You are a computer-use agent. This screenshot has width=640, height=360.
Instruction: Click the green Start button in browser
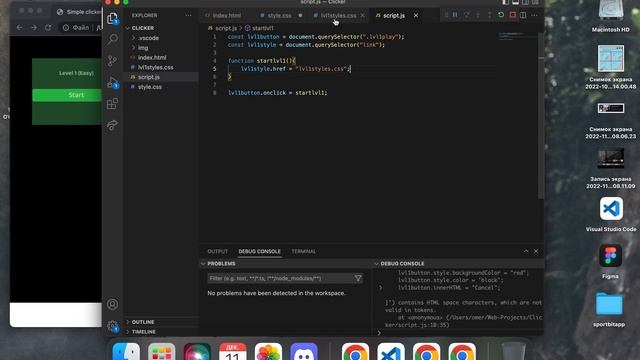[67, 95]
